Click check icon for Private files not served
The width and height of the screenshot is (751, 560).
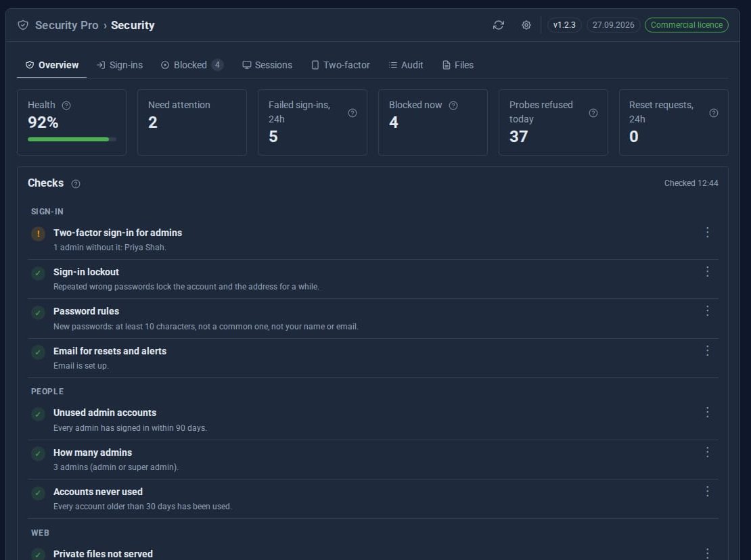coord(39,555)
